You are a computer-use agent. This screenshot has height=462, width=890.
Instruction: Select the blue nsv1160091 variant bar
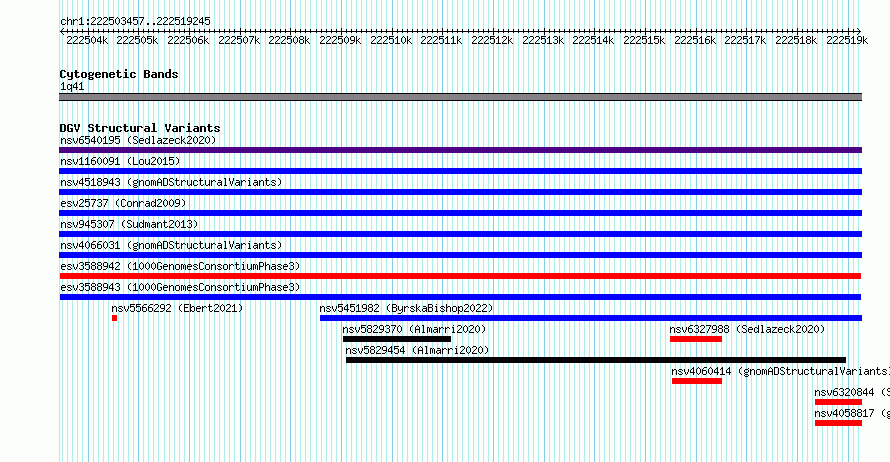click(460, 171)
